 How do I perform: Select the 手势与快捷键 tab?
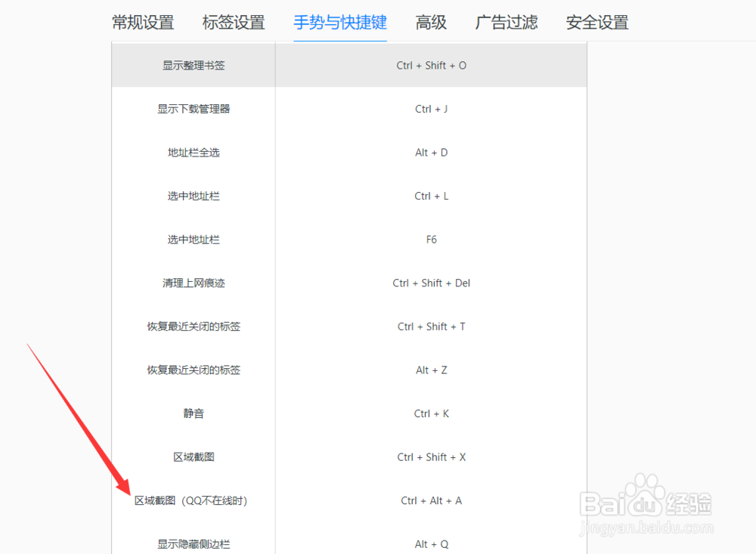pos(339,23)
